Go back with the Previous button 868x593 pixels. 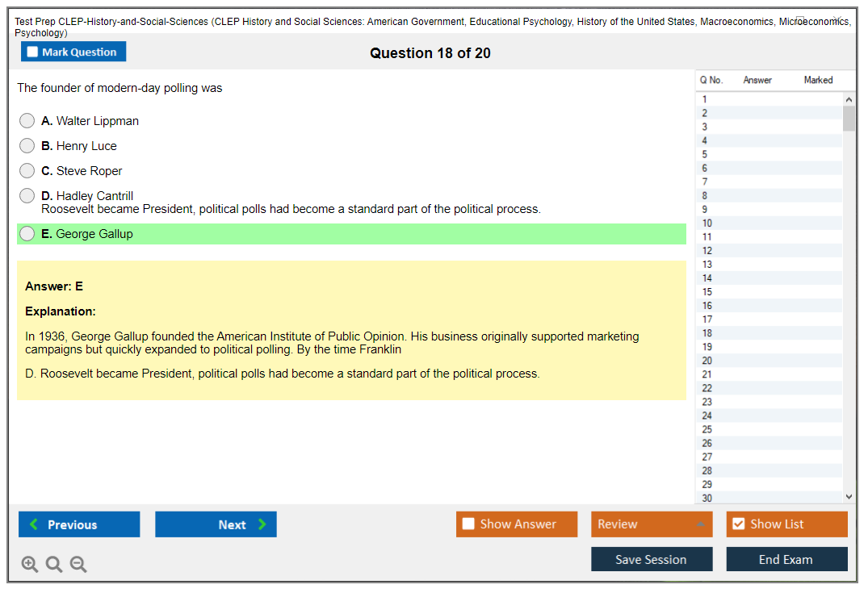tap(79, 524)
